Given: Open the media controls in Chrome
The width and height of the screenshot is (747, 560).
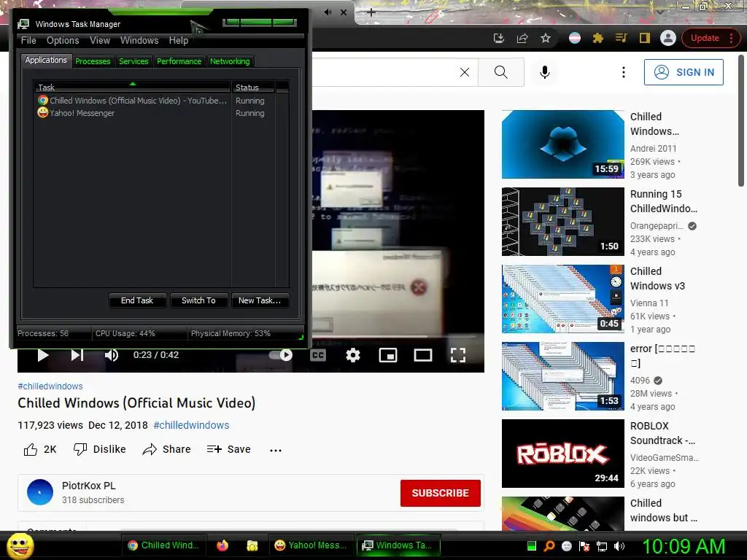Looking at the screenshot, I should click(x=621, y=38).
